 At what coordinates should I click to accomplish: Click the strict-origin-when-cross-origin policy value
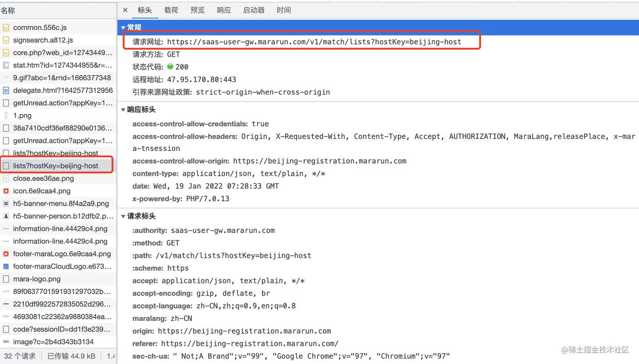point(263,92)
